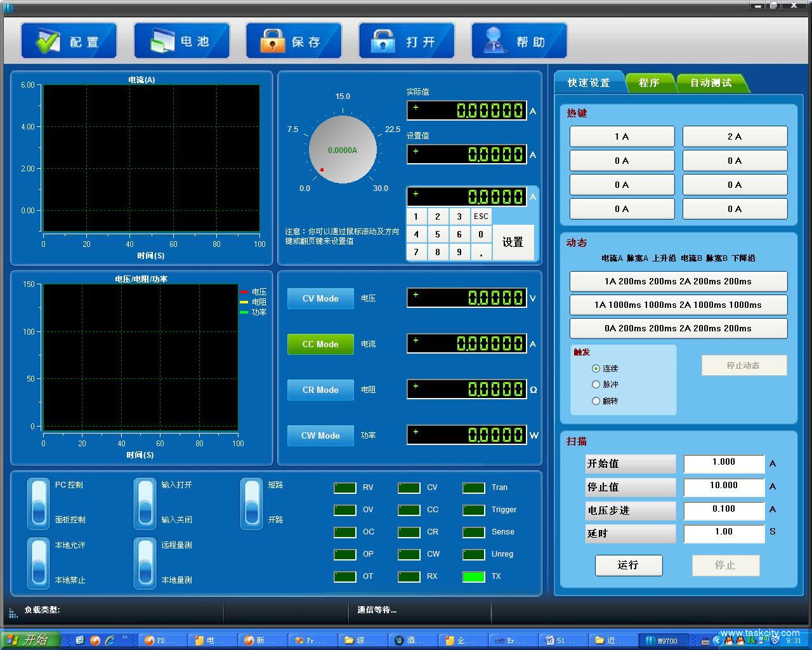
Task: Switch to the 程序 tab
Action: click(648, 83)
